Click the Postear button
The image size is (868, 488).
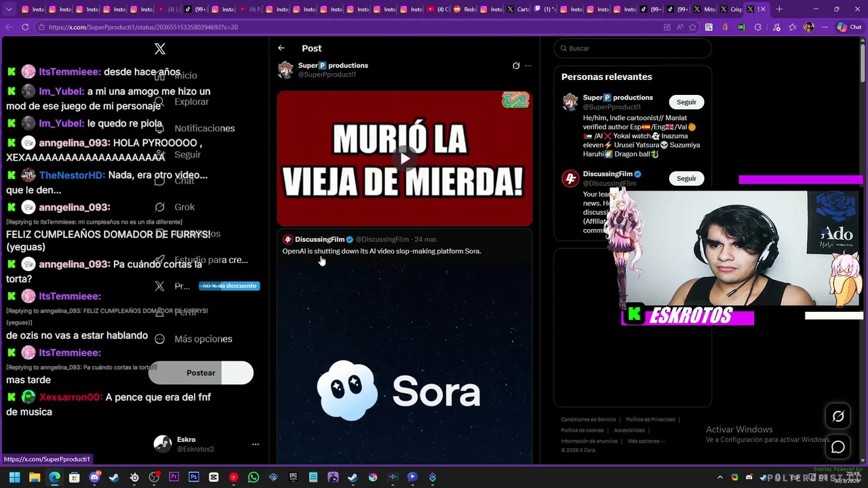[x=201, y=373]
